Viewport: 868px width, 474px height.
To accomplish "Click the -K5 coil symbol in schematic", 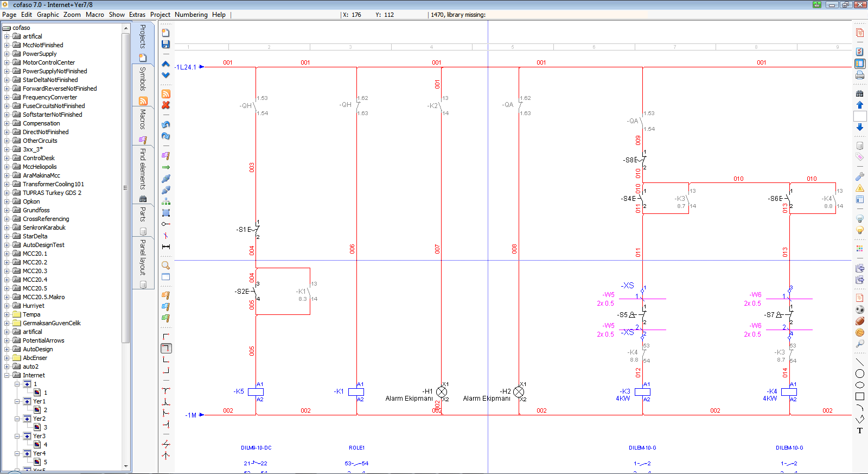I will click(x=256, y=391).
